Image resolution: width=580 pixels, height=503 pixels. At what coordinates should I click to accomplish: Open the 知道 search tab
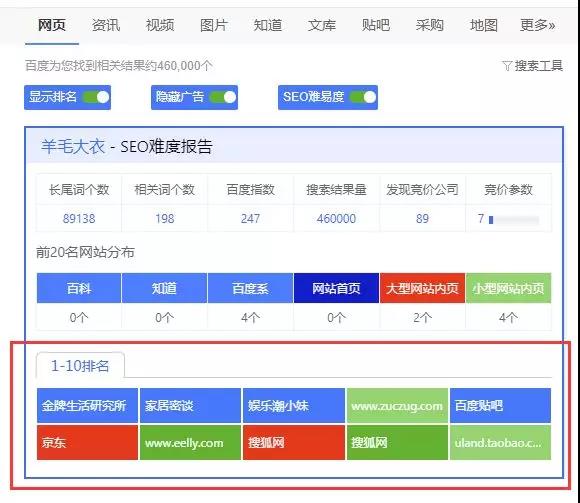[x=268, y=25]
